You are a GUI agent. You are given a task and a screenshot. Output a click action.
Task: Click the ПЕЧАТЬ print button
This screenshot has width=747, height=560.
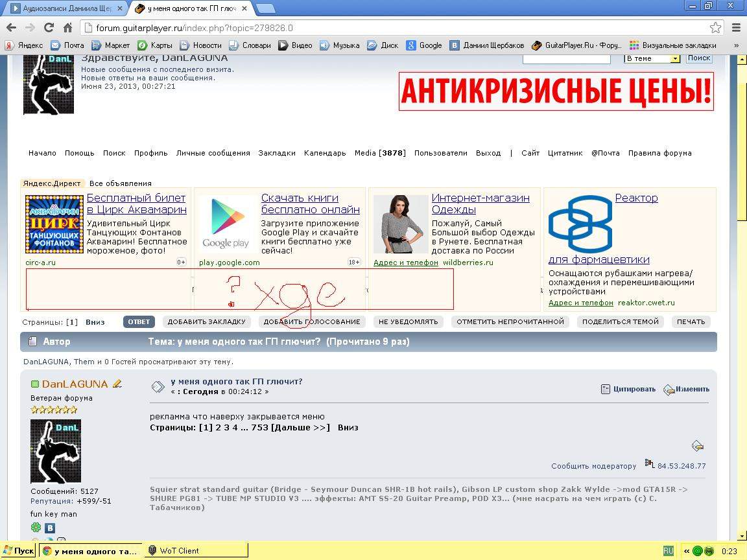coord(691,322)
